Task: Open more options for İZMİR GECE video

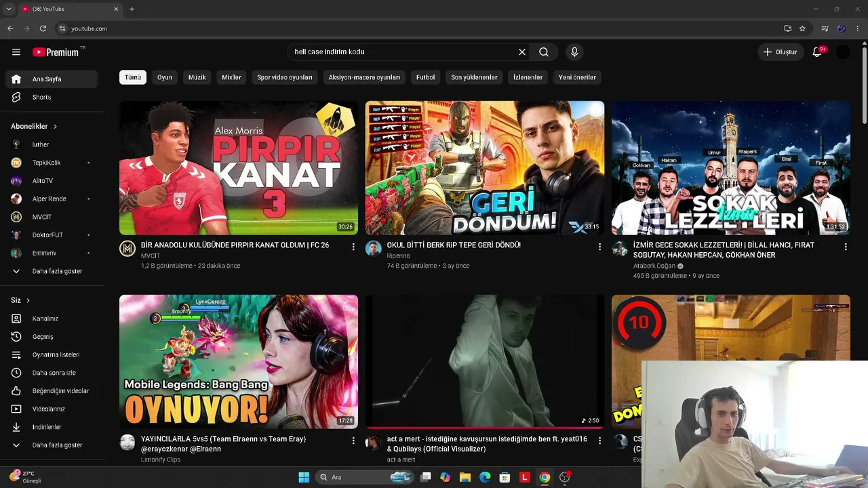Action: tap(846, 247)
